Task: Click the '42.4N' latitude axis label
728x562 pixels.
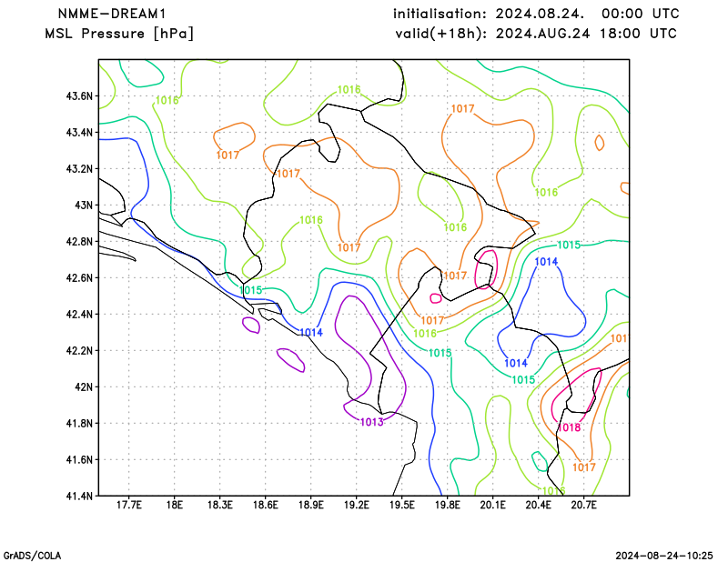Action: tap(79, 314)
